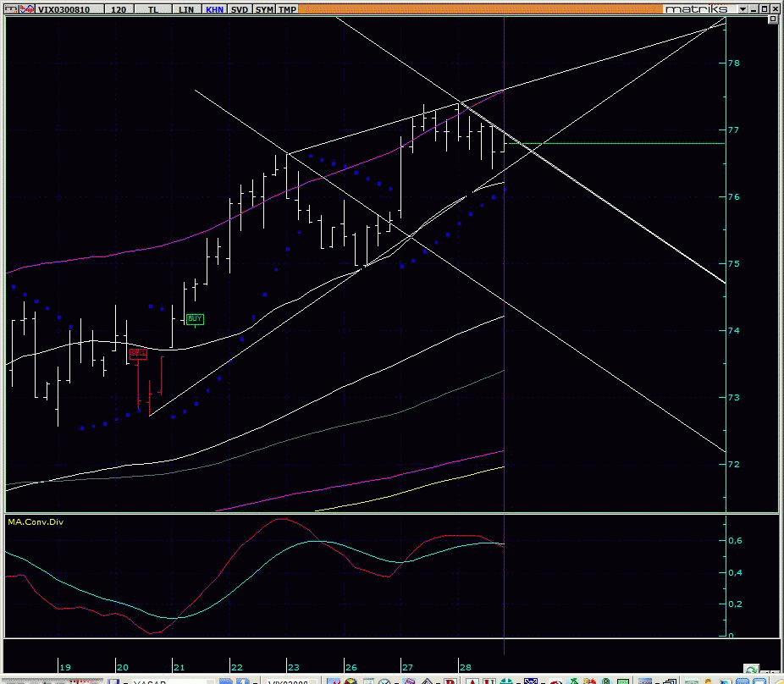Select the green BUY signal marker

click(195, 318)
